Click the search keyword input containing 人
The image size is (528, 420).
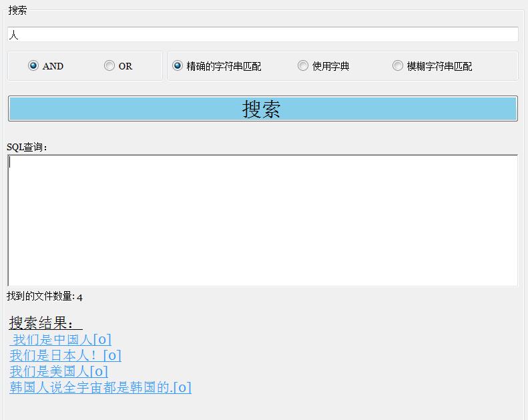point(262,35)
